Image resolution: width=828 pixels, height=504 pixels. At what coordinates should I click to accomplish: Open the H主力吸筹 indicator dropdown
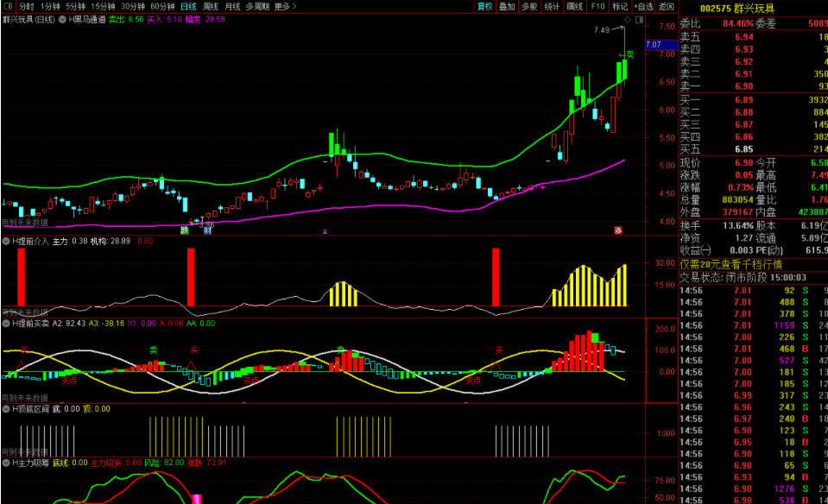click(x=6, y=463)
